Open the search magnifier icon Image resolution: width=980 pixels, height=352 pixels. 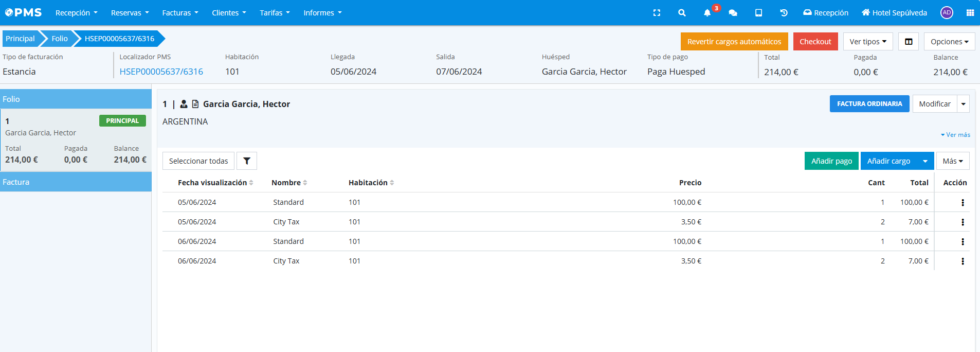[x=682, y=13]
